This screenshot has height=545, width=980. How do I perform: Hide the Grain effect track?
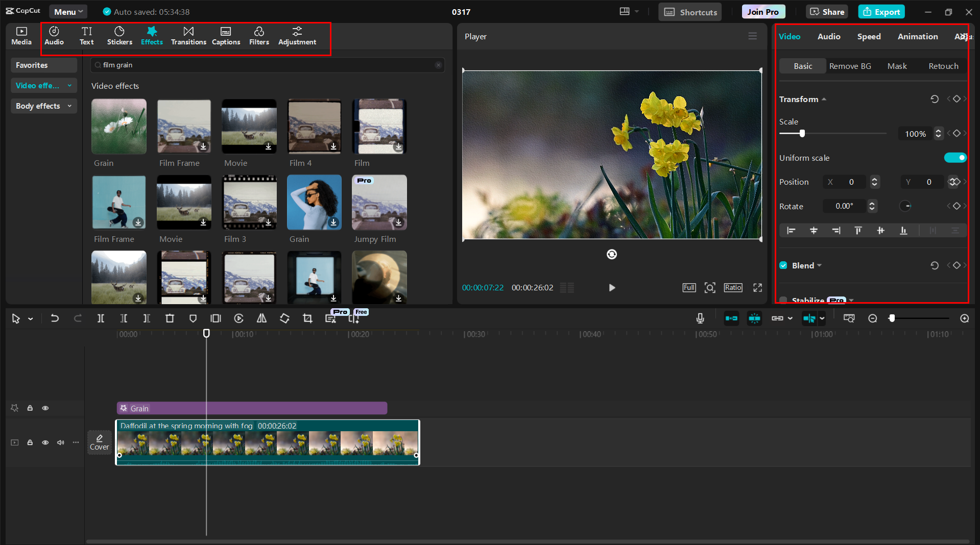click(45, 408)
